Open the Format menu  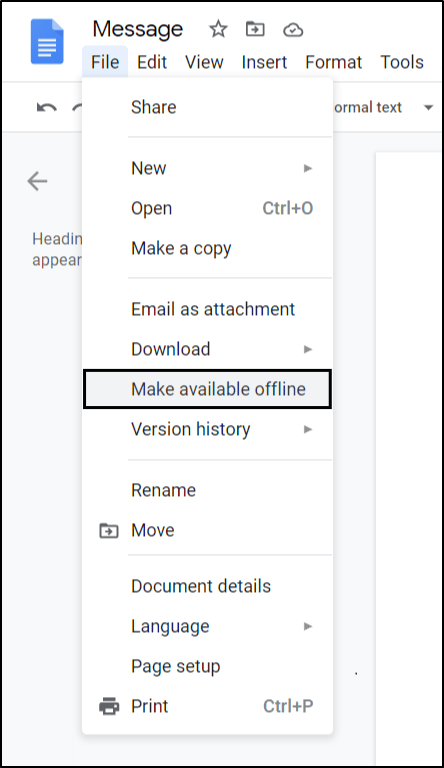click(x=333, y=62)
